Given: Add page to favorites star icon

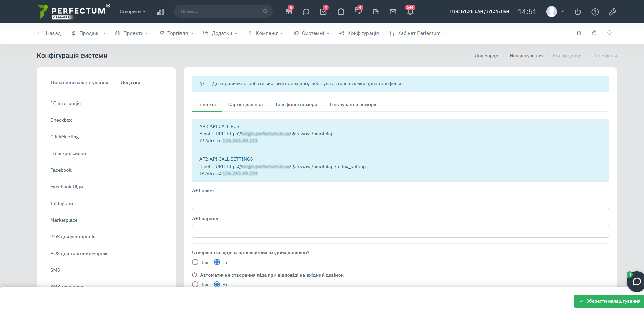Looking at the screenshot, I should 609,33.
